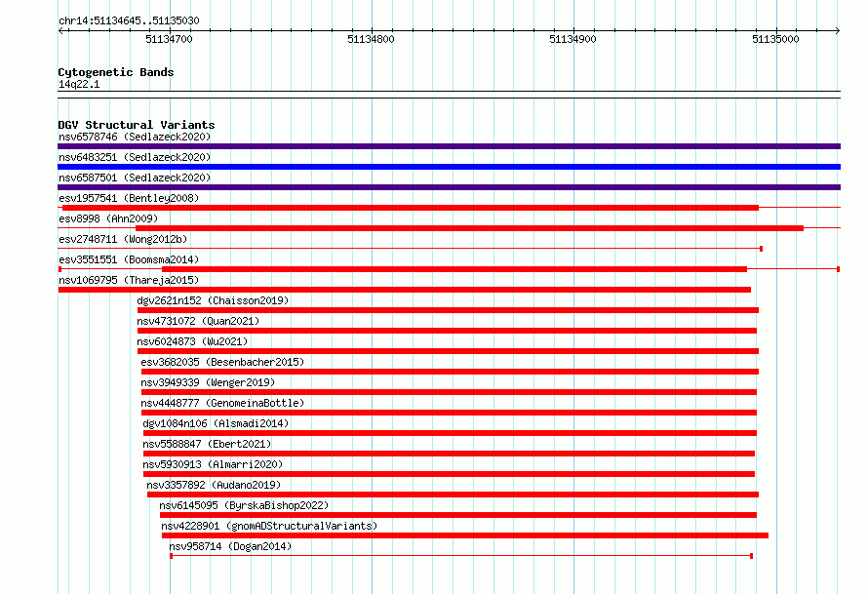Select nsv5588847 (Ebert2021) label
Image resolution: width=868 pixels, height=594 pixels.
[x=207, y=444]
